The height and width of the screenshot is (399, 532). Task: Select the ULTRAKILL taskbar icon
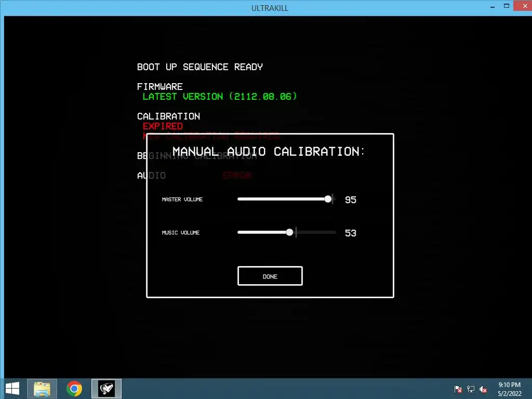point(106,389)
